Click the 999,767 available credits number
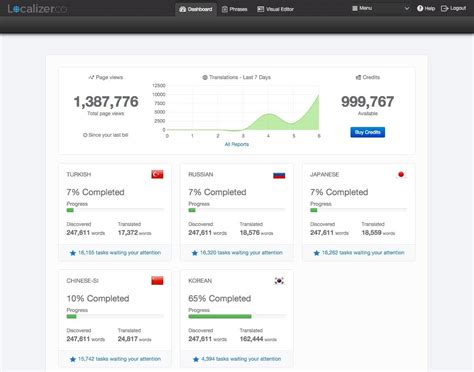 368,102
